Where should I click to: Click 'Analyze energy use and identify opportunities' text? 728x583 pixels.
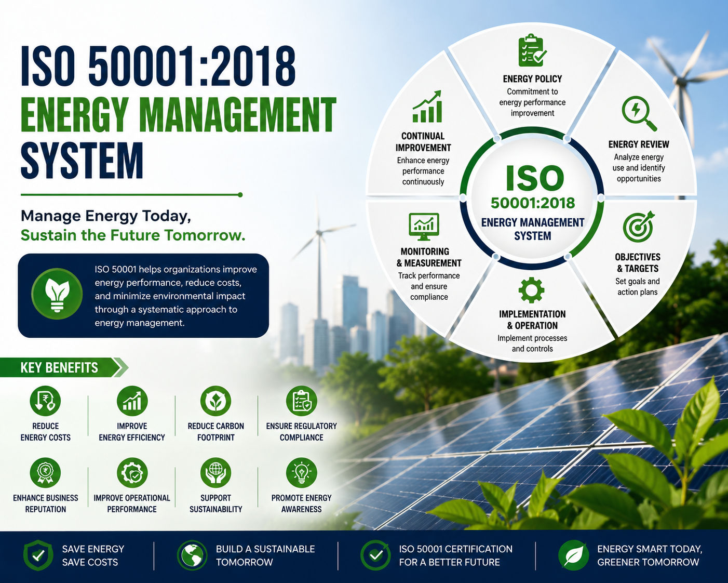click(x=639, y=168)
